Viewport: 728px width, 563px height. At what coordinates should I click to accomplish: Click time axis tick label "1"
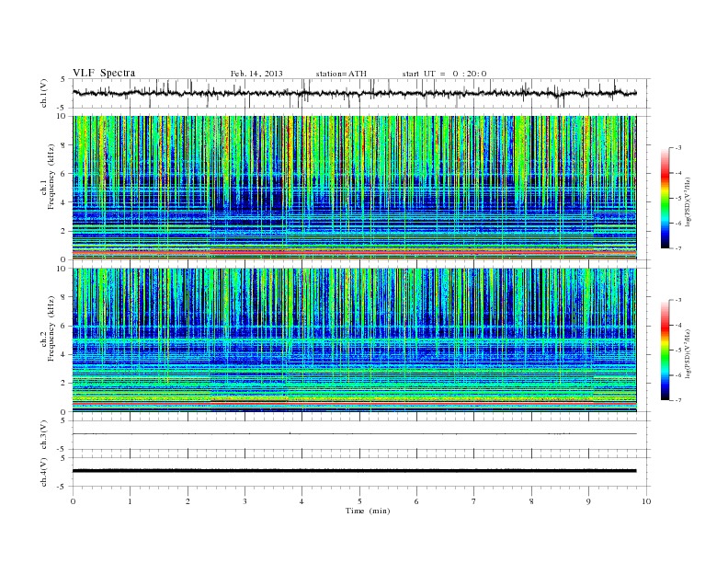coord(130,501)
